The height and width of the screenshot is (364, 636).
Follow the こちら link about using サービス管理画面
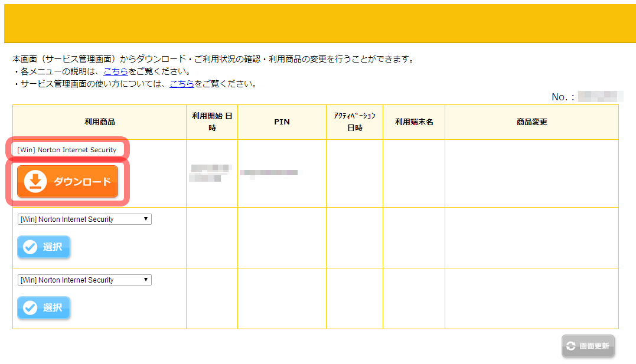181,84
